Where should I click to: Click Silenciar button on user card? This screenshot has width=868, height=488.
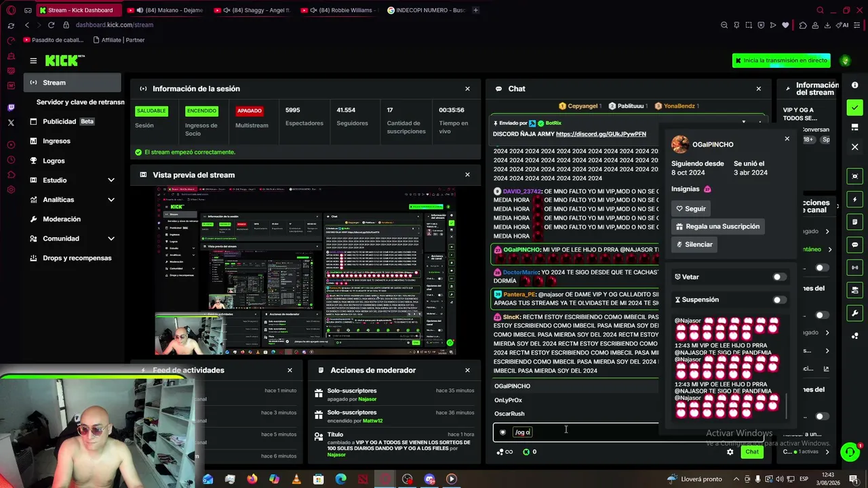pyautogui.click(x=694, y=244)
